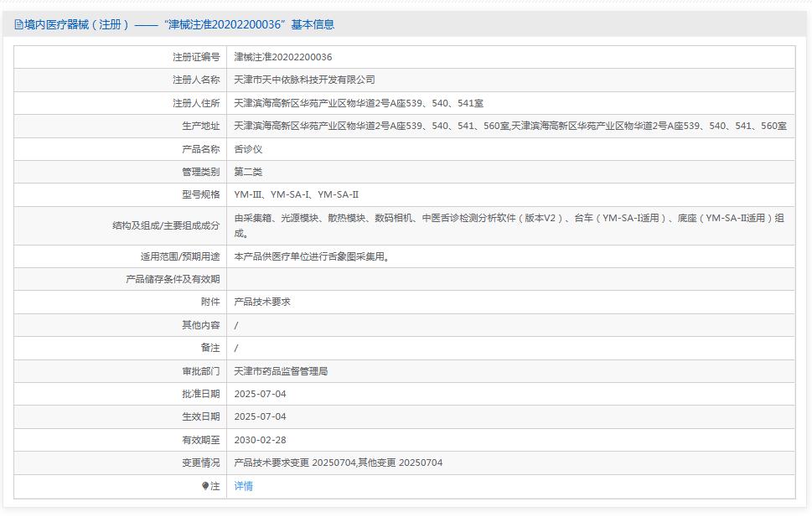Click the lightbulb icon beside 注

(205, 486)
